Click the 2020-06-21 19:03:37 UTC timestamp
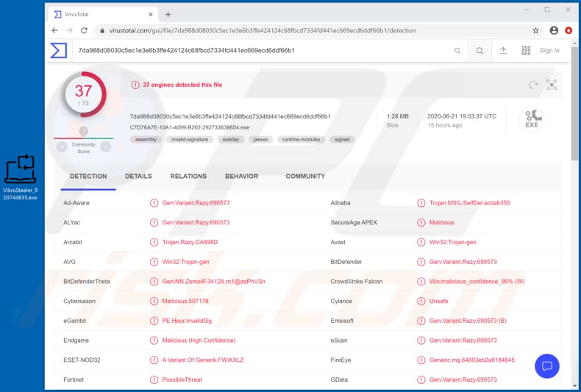 pos(462,116)
